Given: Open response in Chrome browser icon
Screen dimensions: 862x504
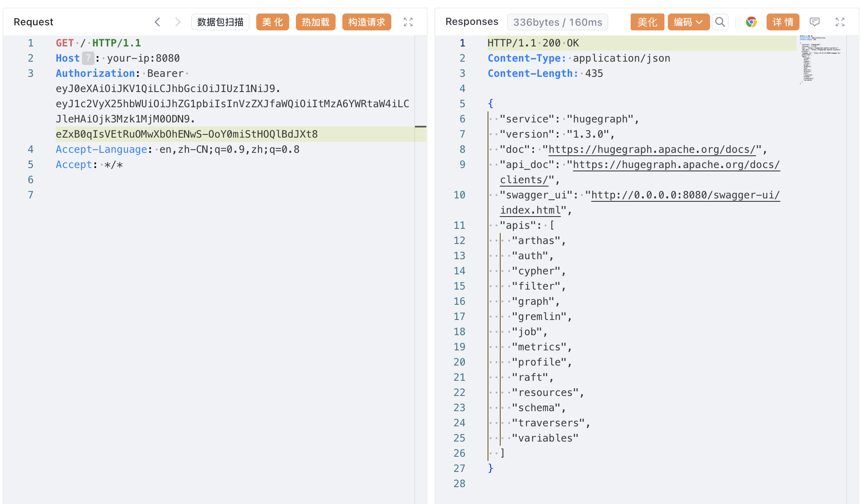Looking at the screenshot, I should pos(751,22).
